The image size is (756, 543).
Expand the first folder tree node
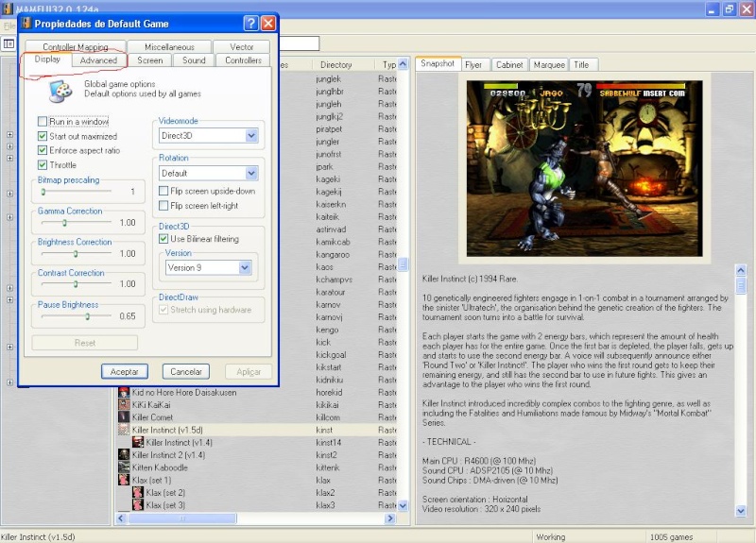click(9, 134)
